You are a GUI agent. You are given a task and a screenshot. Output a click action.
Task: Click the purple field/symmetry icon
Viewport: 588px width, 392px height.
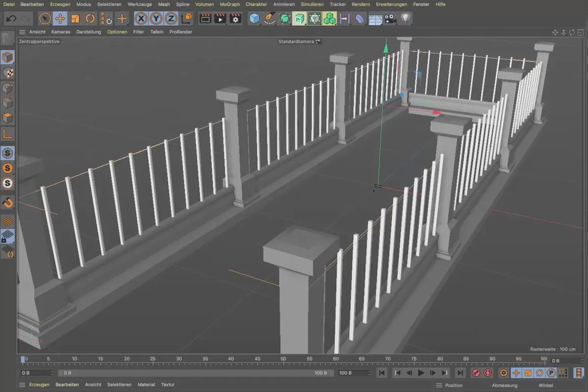(x=344, y=19)
